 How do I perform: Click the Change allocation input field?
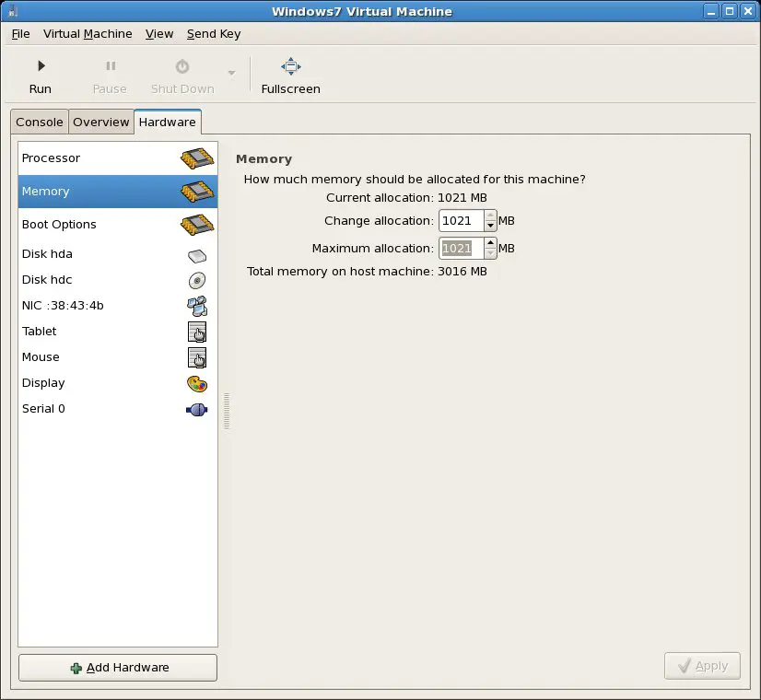(462, 221)
